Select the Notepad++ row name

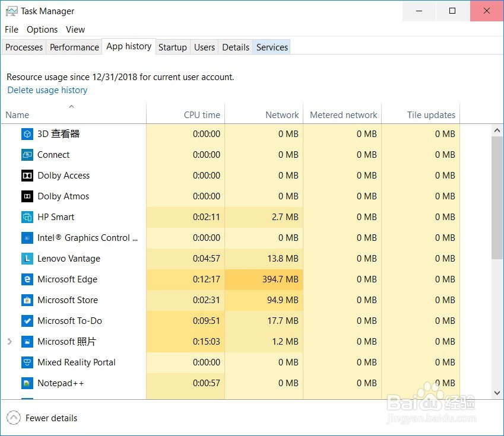click(61, 383)
